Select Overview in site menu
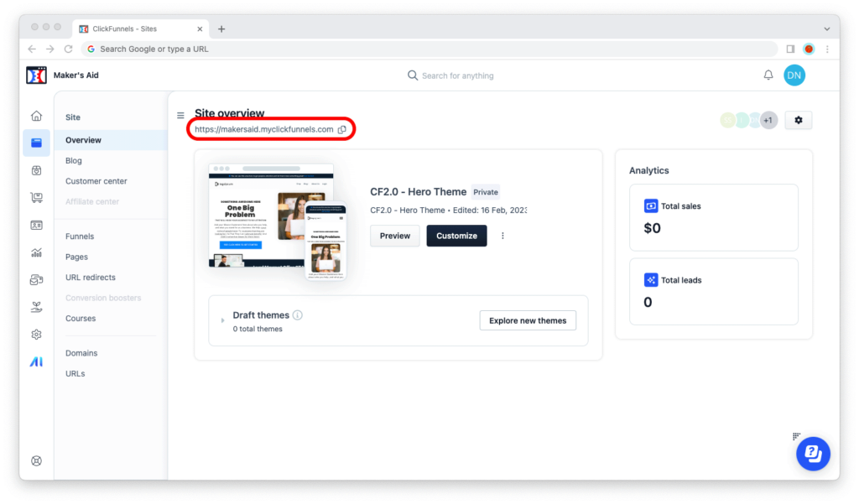 [x=112, y=140]
